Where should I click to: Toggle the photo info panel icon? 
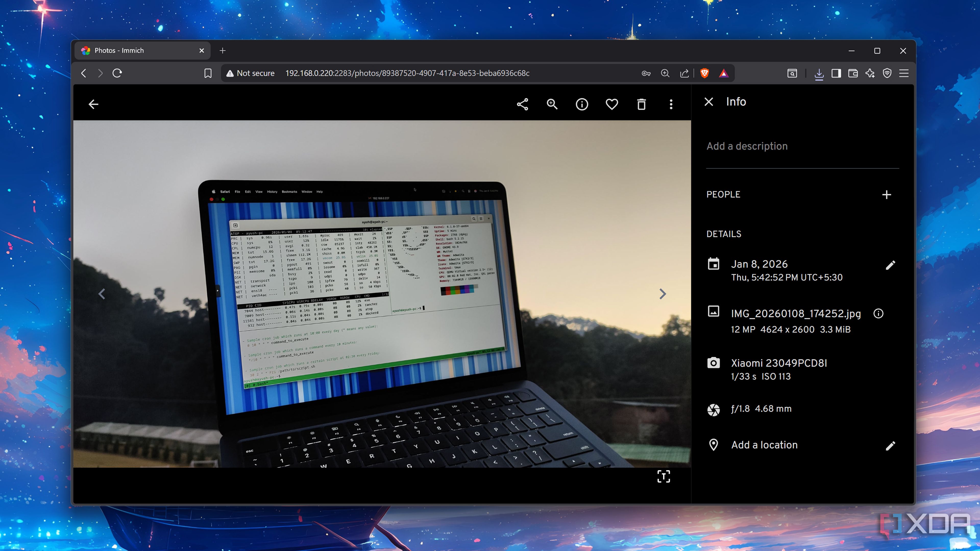(x=582, y=104)
